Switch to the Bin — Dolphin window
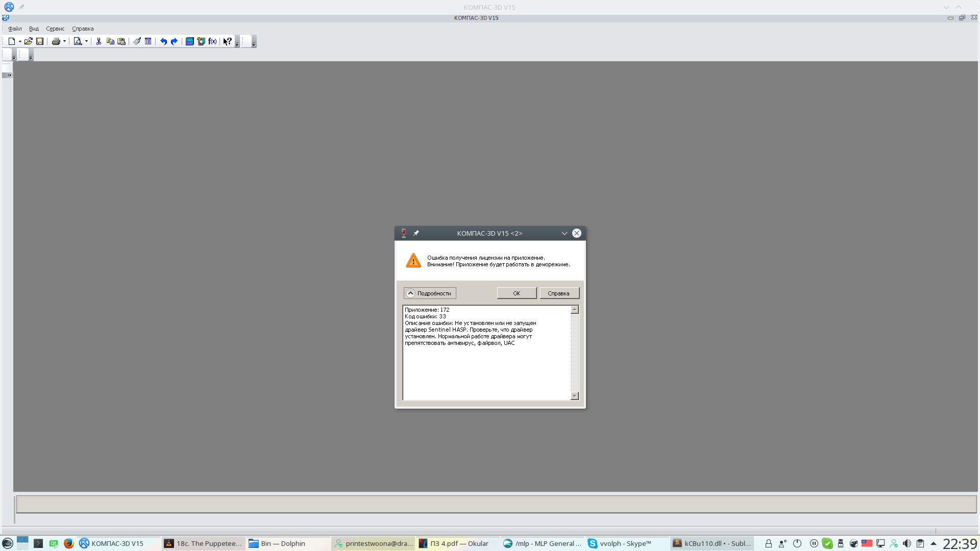 coord(288,543)
